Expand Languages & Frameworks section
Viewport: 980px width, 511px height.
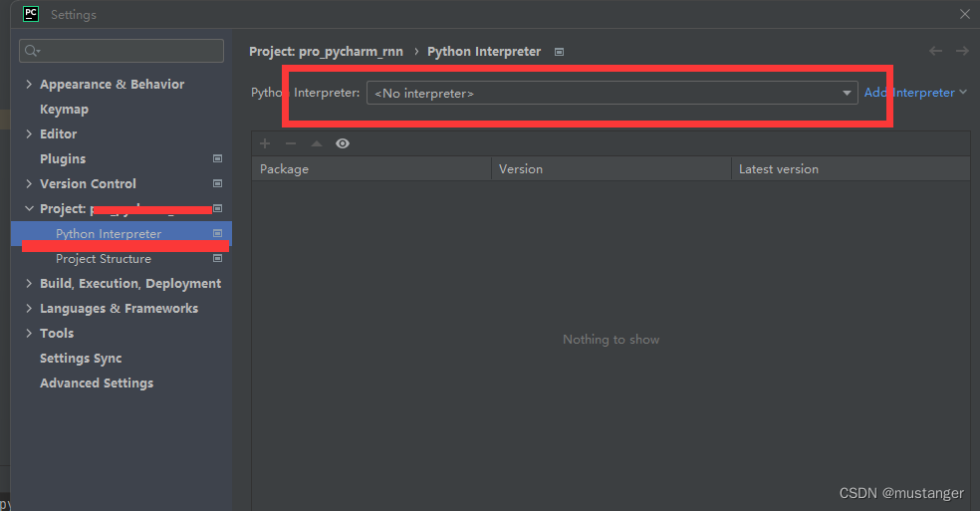pyautogui.click(x=29, y=309)
